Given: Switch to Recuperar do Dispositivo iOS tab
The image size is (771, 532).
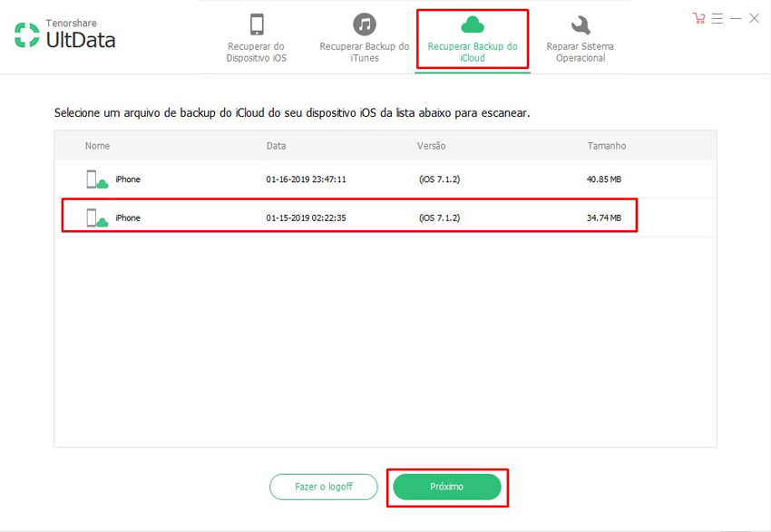Looking at the screenshot, I should click(x=256, y=38).
